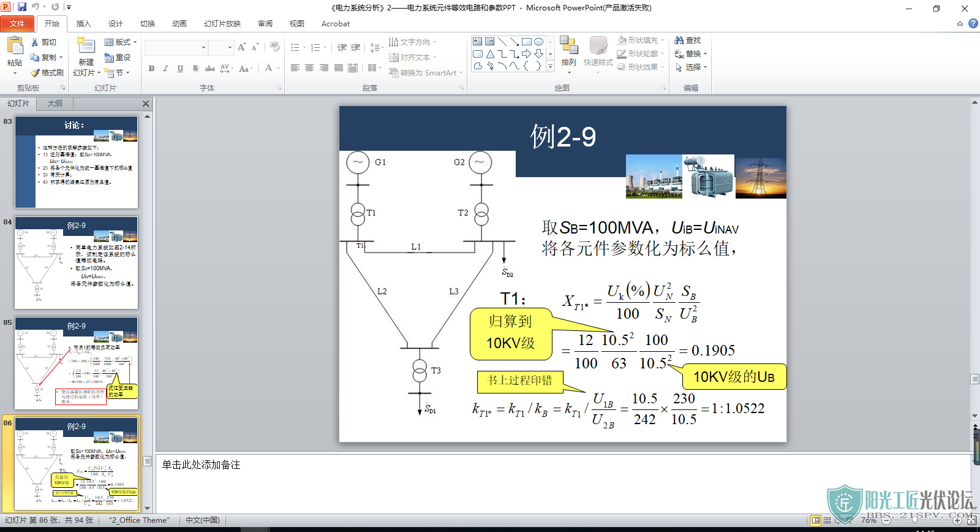Open the Arrange (排列) dropdown

coord(569,55)
